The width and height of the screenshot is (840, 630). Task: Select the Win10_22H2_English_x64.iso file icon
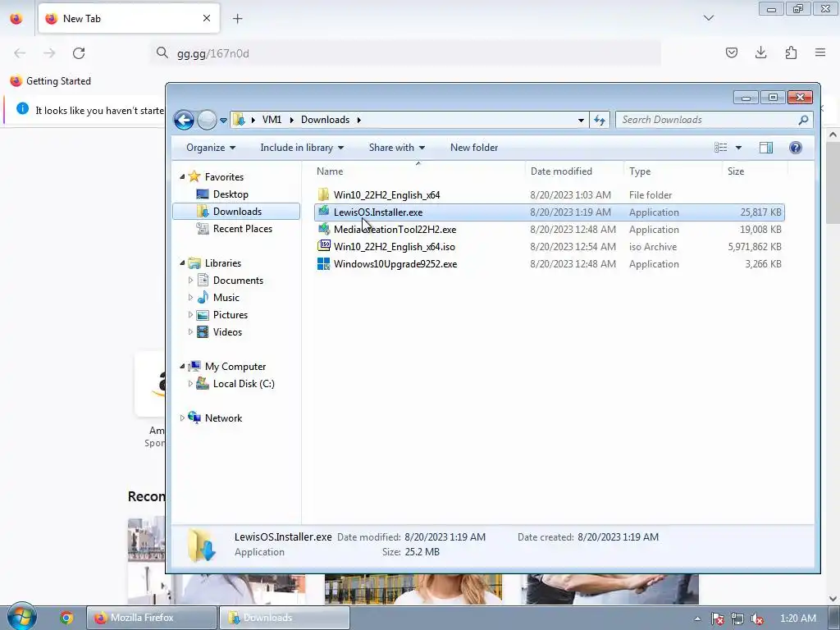pyautogui.click(x=323, y=246)
